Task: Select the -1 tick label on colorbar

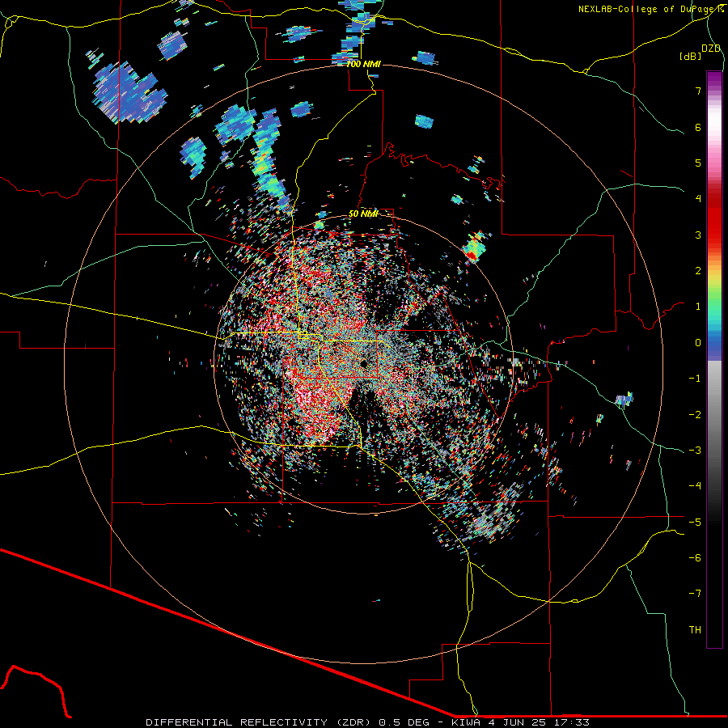Action: tap(695, 379)
